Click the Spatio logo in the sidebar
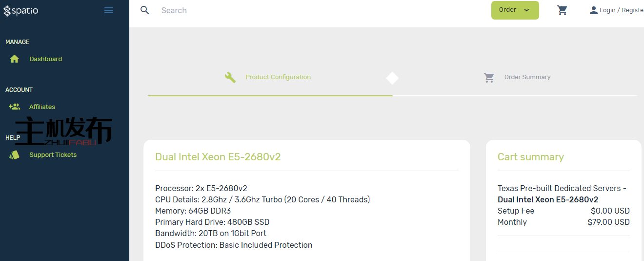The image size is (644, 261). pos(20,10)
